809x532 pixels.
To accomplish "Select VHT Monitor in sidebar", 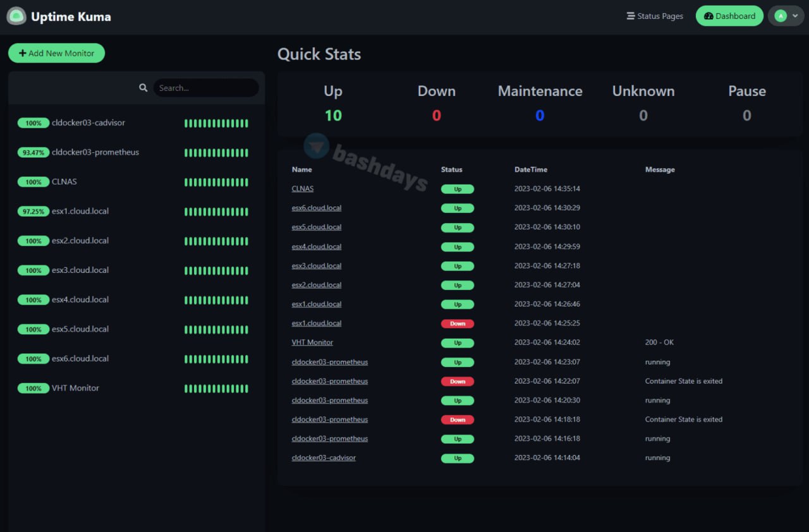I will tap(136, 388).
